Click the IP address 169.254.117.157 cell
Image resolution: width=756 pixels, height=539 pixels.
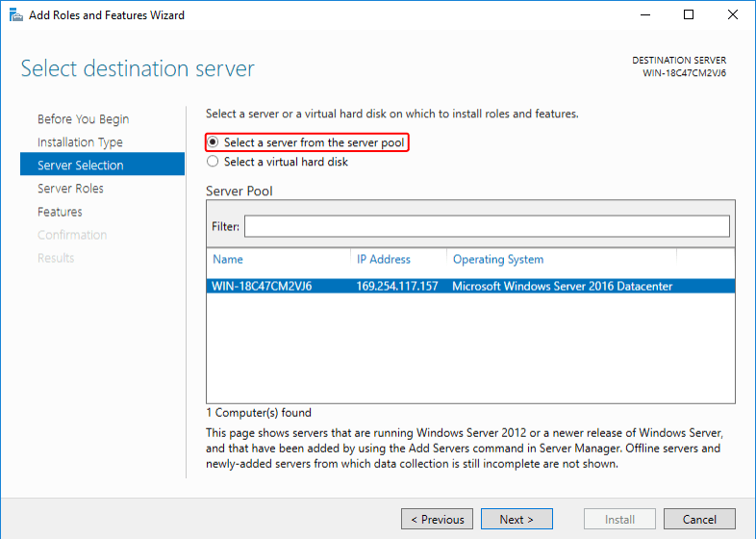tap(397, 286)
